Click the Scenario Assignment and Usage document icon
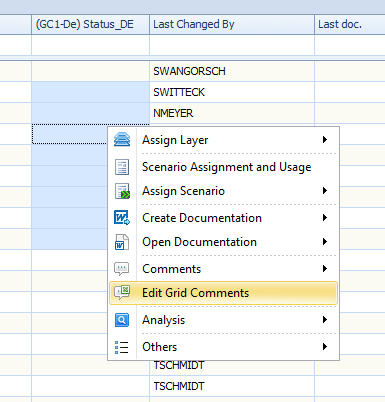 coord(122,167)
